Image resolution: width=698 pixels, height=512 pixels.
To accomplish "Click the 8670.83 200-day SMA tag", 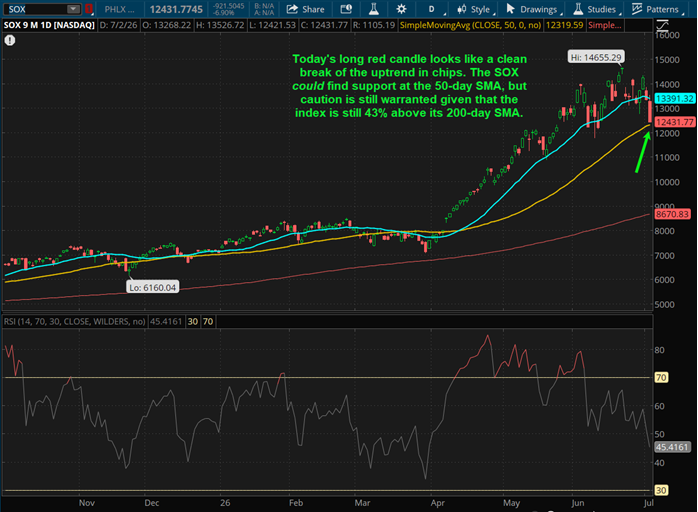I will (672, 214).
